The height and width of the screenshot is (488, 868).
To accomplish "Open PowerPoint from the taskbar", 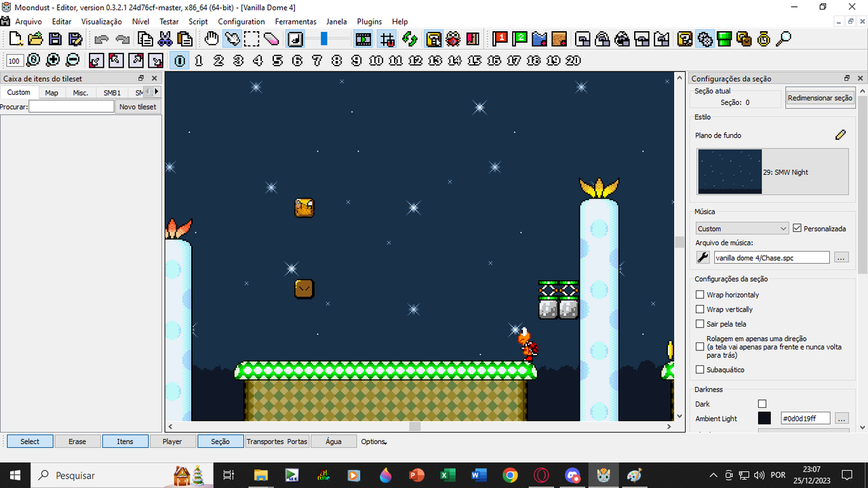I will tap(416, 475).
